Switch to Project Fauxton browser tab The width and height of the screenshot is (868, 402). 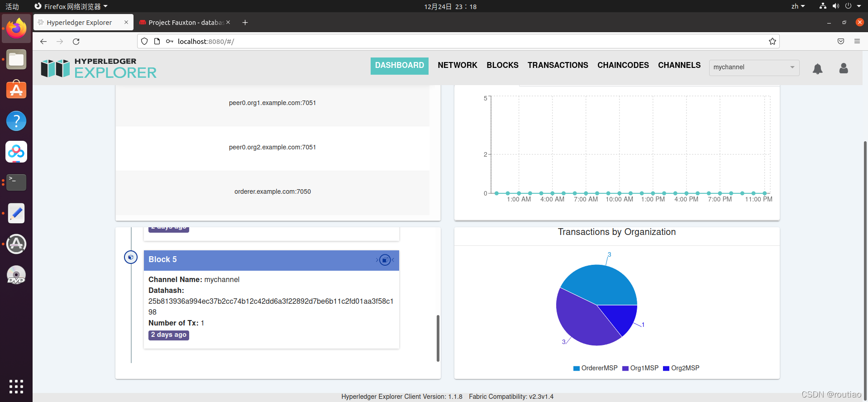[185, 22]
